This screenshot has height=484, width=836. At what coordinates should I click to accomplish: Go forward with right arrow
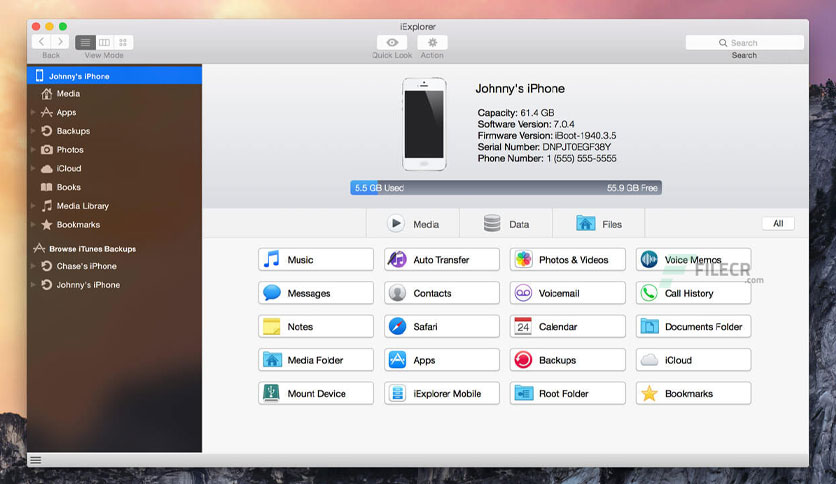point(60,42)
